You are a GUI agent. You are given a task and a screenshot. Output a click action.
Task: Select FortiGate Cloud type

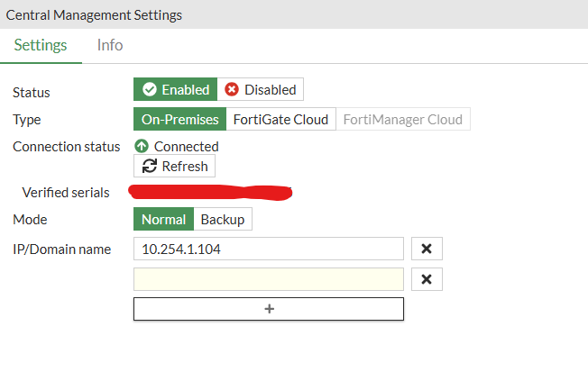(x=280, y=119)
